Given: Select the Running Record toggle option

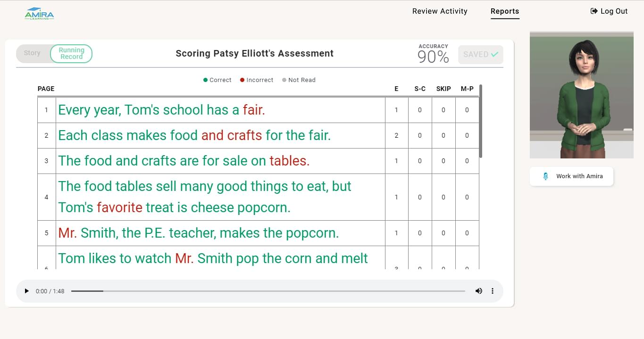Looking at the screenshot, I should click(71, 53).
